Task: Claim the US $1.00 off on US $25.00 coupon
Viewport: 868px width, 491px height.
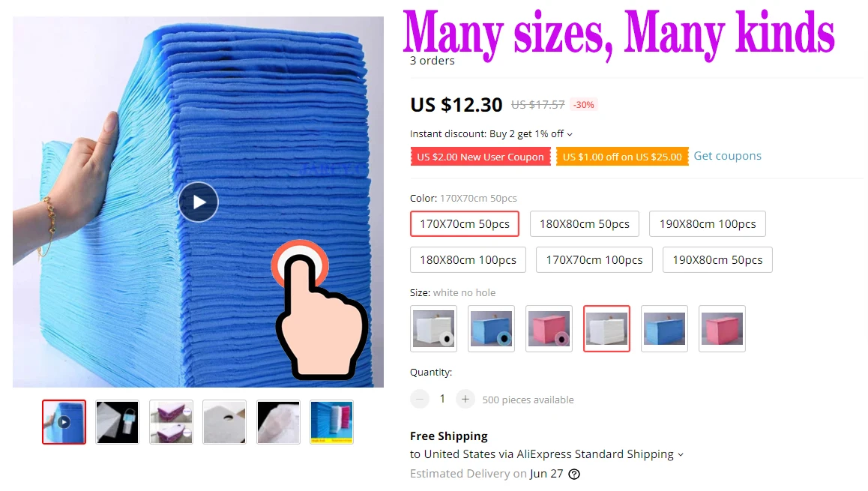Action: pyautogui.click(x=622, y=157)
